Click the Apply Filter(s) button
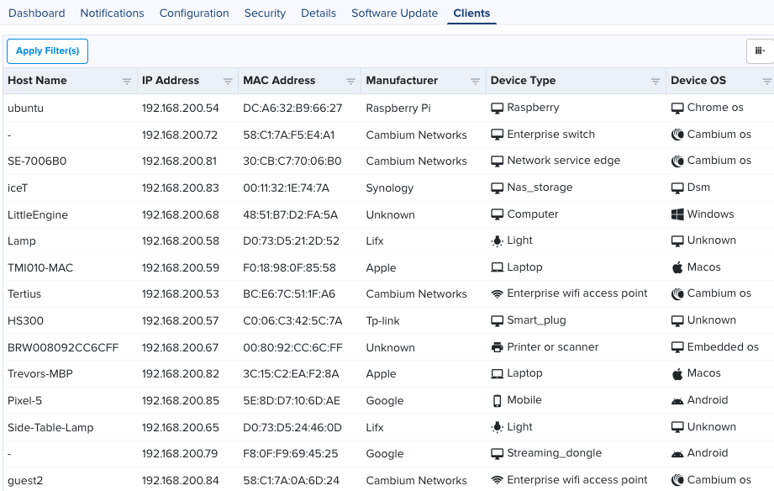The width and height of the screenshot is (774, 491). click(x=47, y=51)
